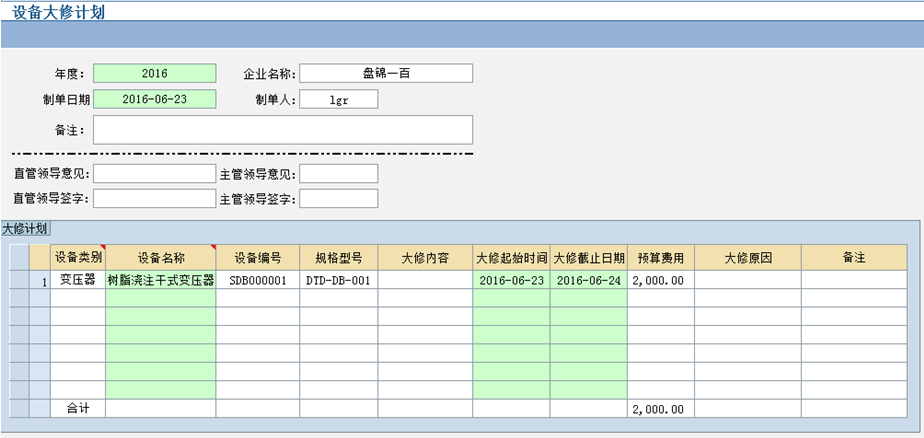
Task: Click the 主管领导签字 input field
Action: tap(338, 198)
